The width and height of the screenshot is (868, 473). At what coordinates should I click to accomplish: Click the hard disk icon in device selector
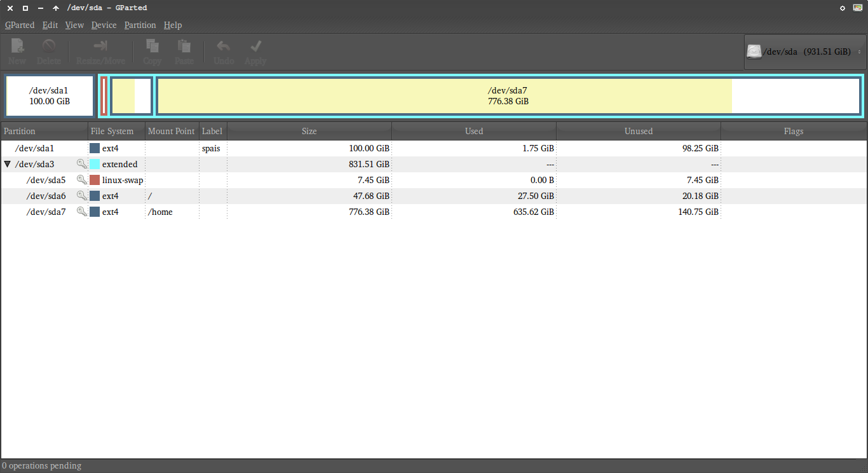click(754, 52)
